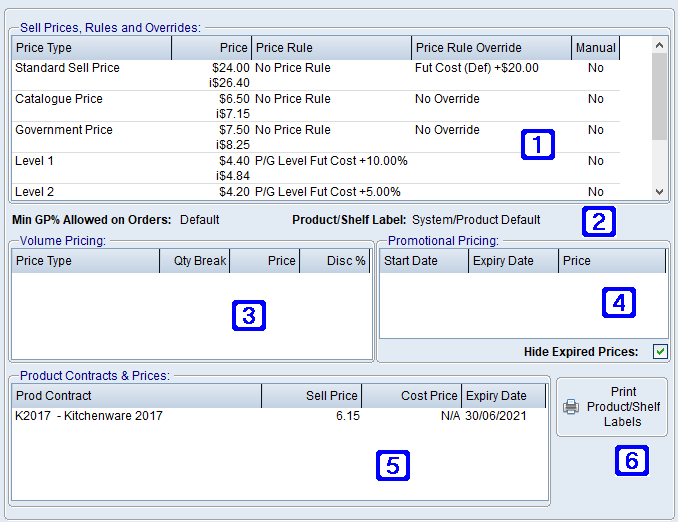Select the Catalogue Price row

coord(59,99)
